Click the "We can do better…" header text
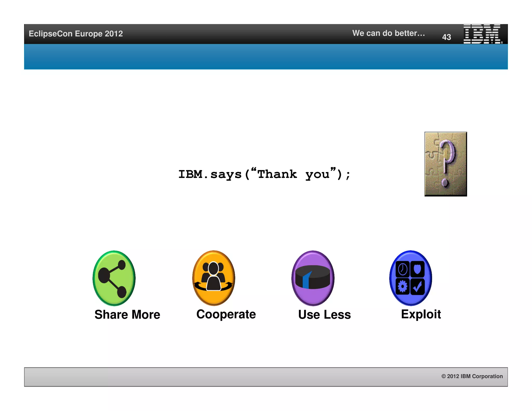This screenshot has height=411, width=532. point(389,33)
